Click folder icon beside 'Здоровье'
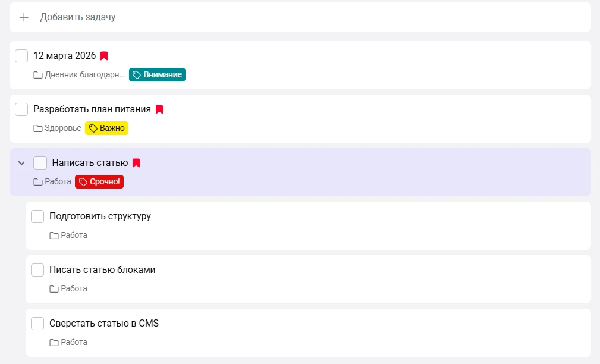600x364 pixels. 38,128
